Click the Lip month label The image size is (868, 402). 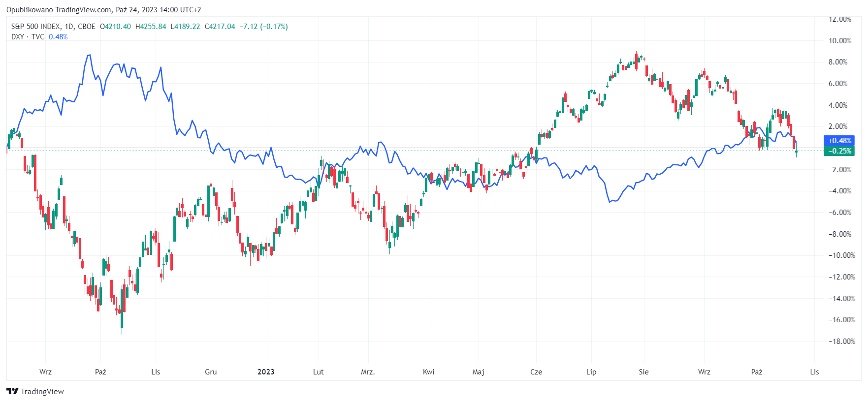(591, 371)
